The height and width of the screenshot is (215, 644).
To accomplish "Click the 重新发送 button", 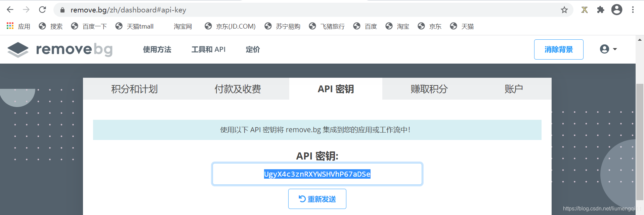I will click(317, 199).
